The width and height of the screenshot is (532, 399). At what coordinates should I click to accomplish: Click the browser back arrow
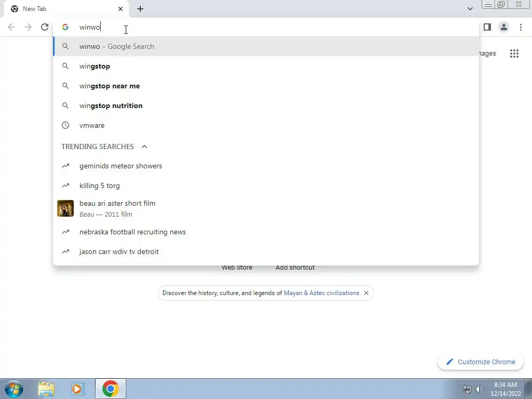tap(11, 27)
